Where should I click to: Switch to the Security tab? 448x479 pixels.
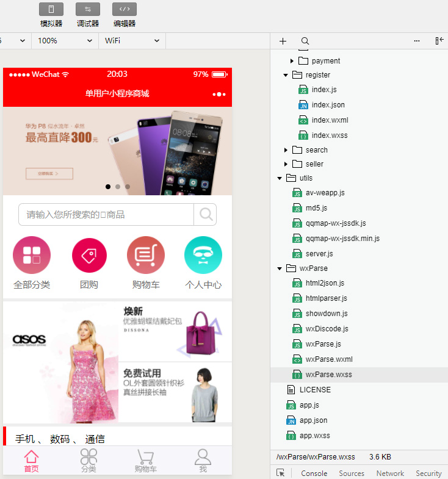click(428, 474)
